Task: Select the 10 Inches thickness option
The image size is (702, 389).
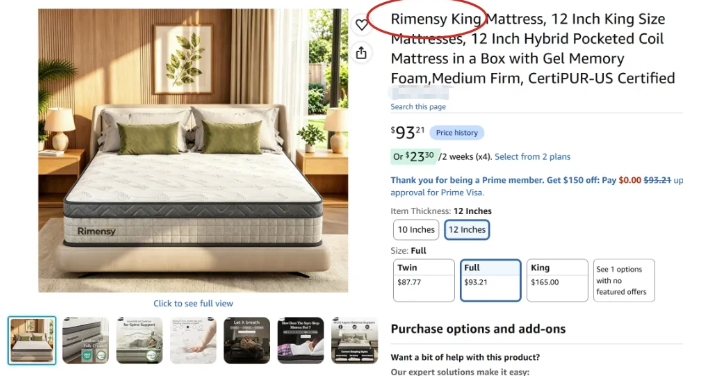Action: pos(416,230)
